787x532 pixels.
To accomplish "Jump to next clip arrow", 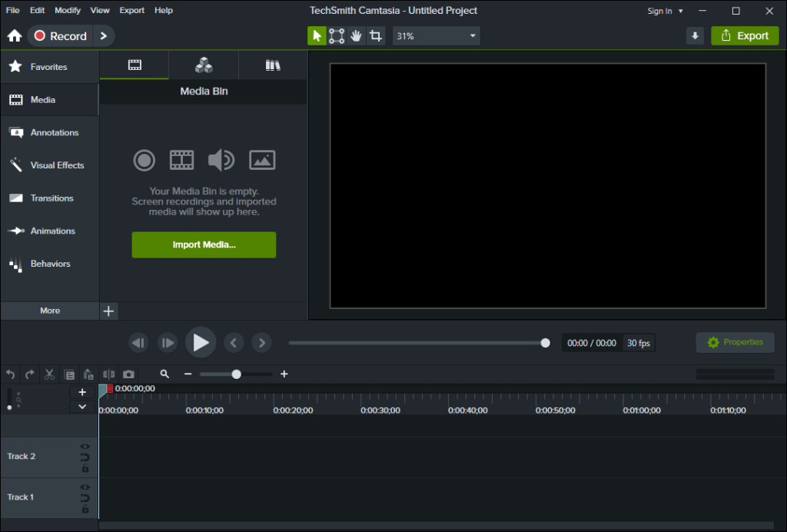I will [x=262, y=343].
